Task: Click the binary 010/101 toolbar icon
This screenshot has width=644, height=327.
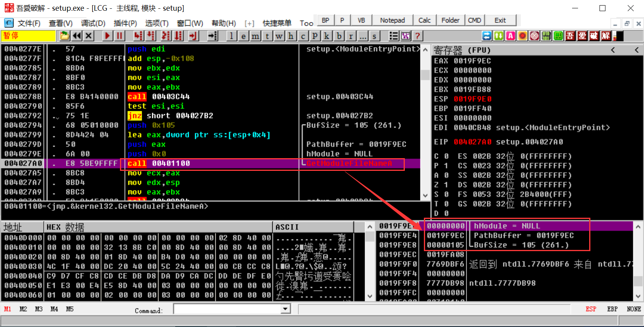Action: (546, 36)
